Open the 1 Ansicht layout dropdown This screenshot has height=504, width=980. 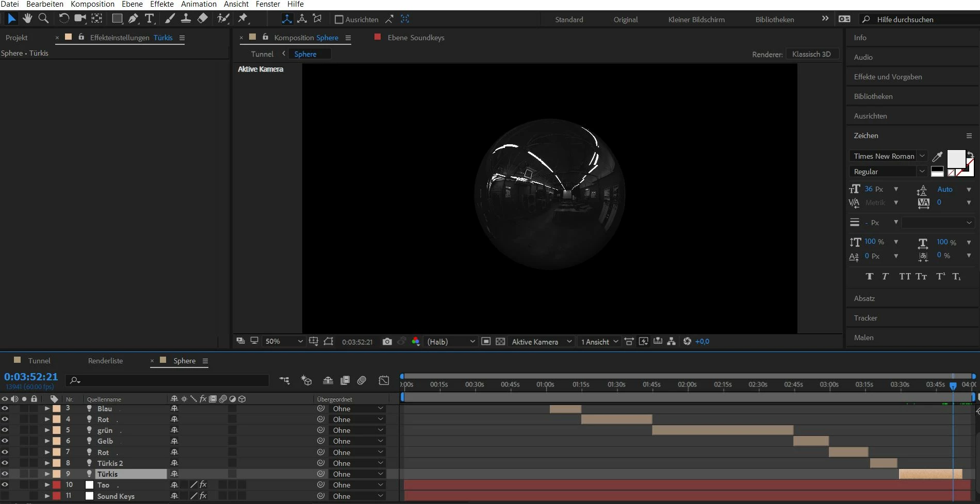pyautogui.click(x=599, y=342)
